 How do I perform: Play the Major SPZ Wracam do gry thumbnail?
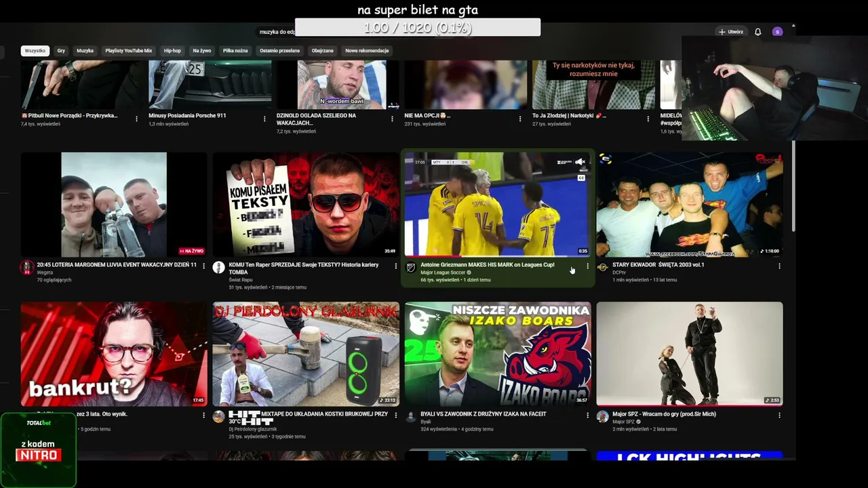[690, 354]
